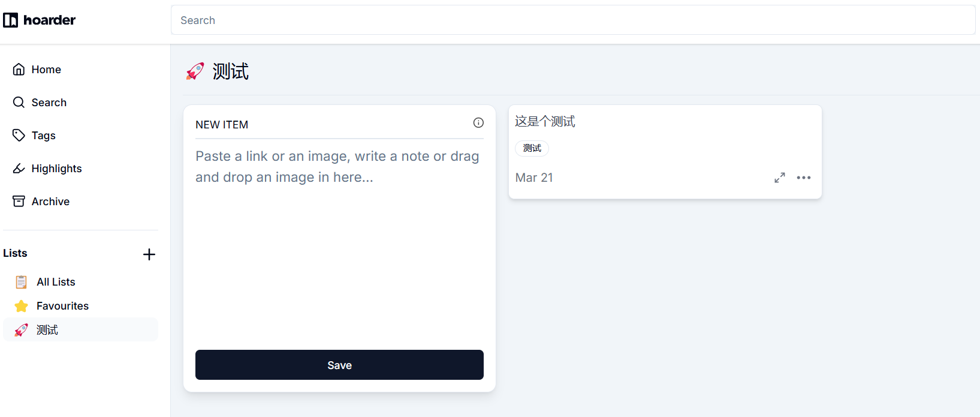
Task: Add a new list with plus icon
Action: tap(149, 254)
